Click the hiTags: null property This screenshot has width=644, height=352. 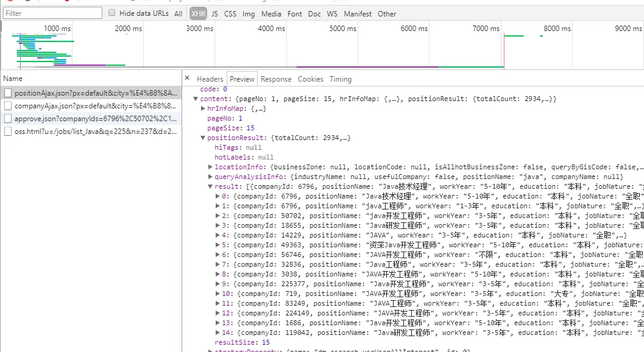tap(238, 147)
